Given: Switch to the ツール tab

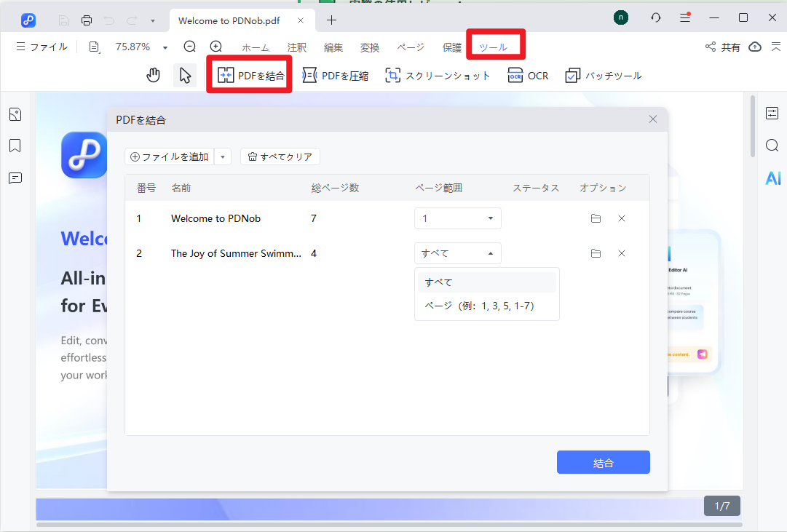Looking at the screenshot, I should point(494,47).
